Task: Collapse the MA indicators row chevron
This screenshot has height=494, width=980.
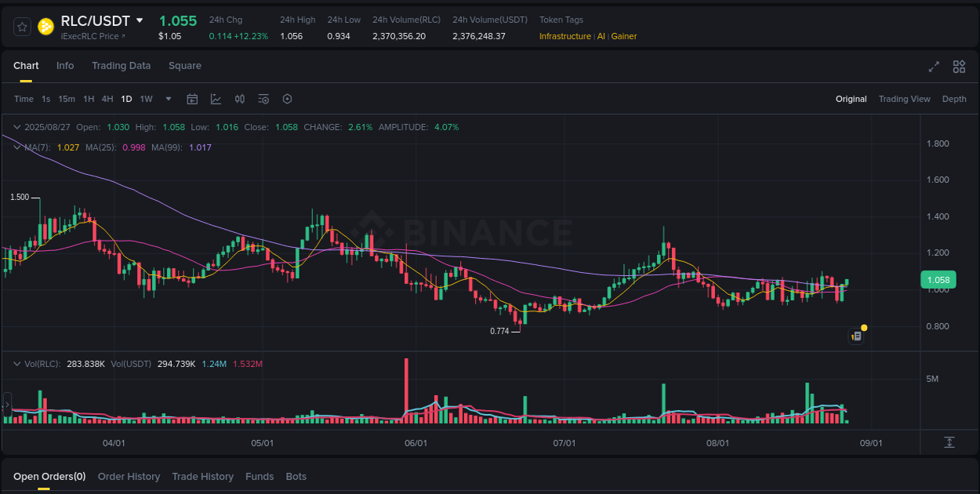Action: pos(16,147)
